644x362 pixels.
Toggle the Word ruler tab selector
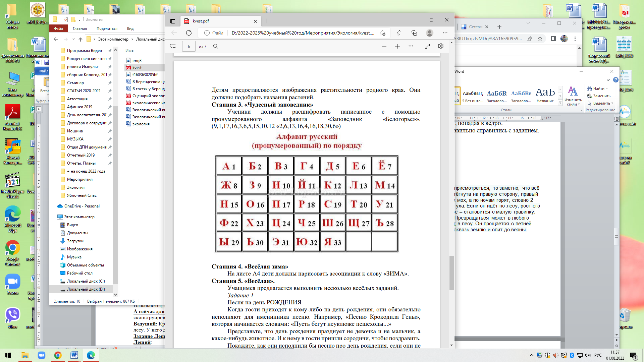pyautogui.click(x=39, y=109)
